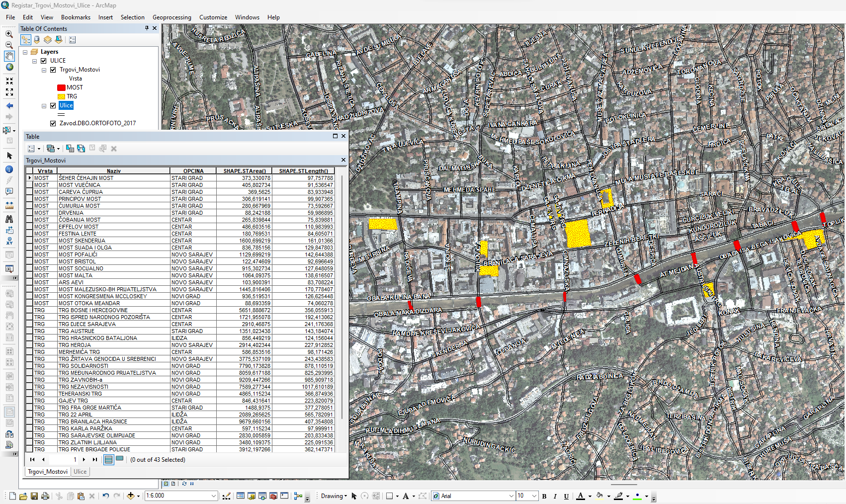The image size is (846, 504).
Task: Open the Python window from the standard toolbar
Action: pos(284,496)
